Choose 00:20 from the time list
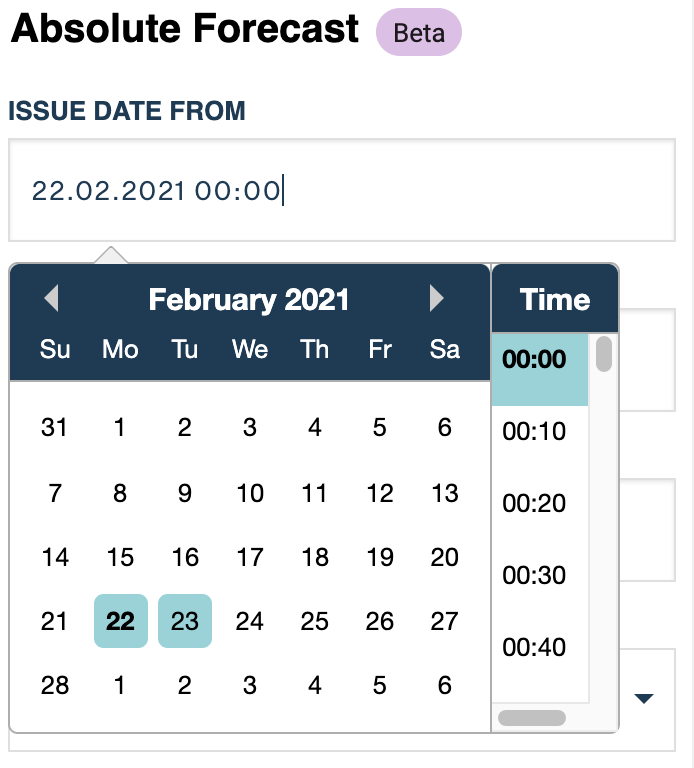694x768 pixels. (x=540, y=504)
